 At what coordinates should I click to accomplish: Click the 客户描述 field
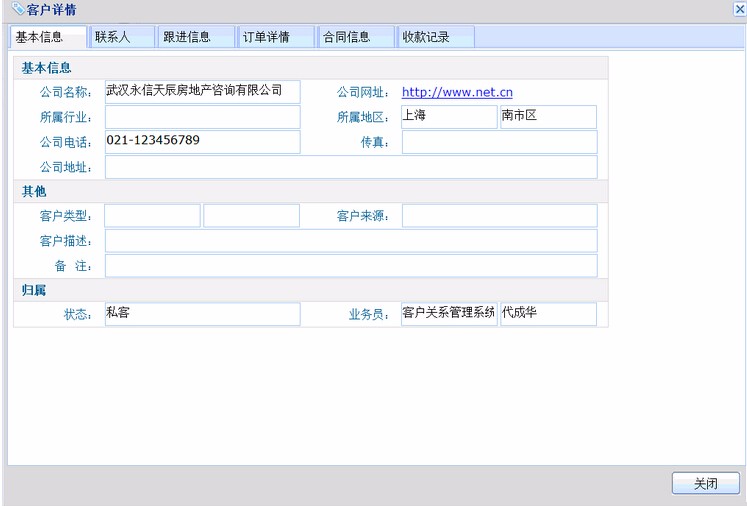click(351, 241)
